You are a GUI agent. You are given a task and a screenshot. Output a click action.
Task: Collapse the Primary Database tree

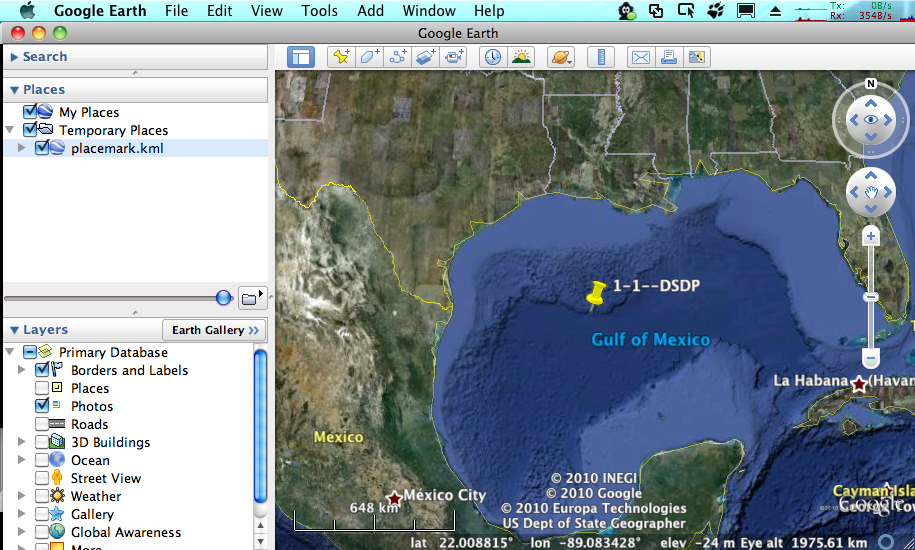pyautogui.click(x=9, y=352)
